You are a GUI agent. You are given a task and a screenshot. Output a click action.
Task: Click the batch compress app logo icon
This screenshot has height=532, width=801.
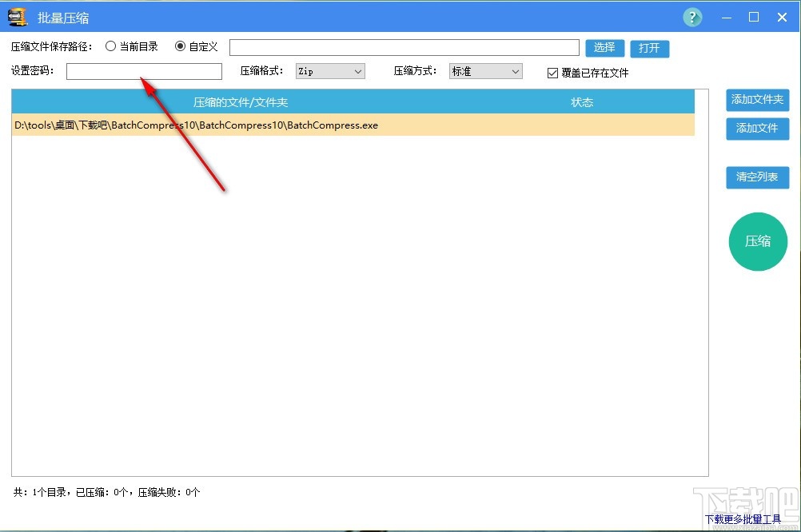point(18,17)
